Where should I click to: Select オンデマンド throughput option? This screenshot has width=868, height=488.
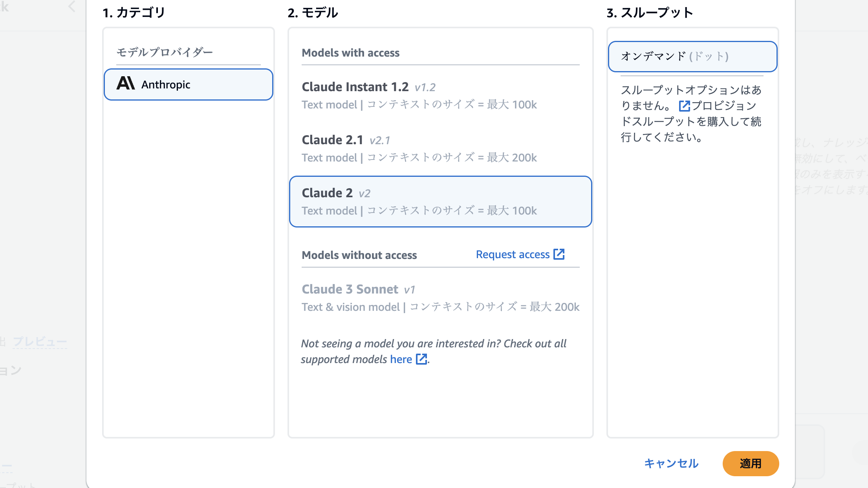point(692,57)
